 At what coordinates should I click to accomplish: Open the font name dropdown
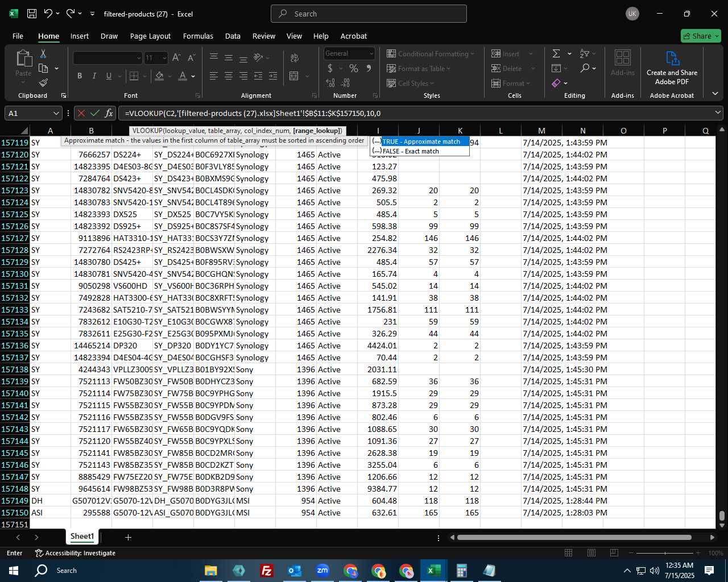pyautogui.click(x=138, y=57)
